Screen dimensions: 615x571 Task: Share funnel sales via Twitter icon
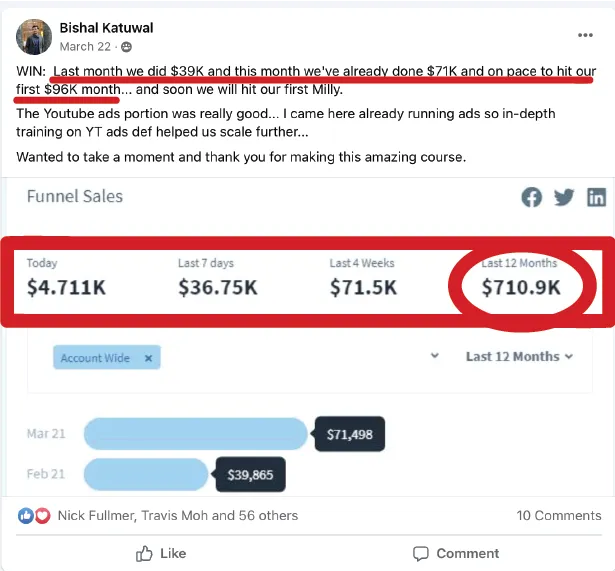pos(564,197)
